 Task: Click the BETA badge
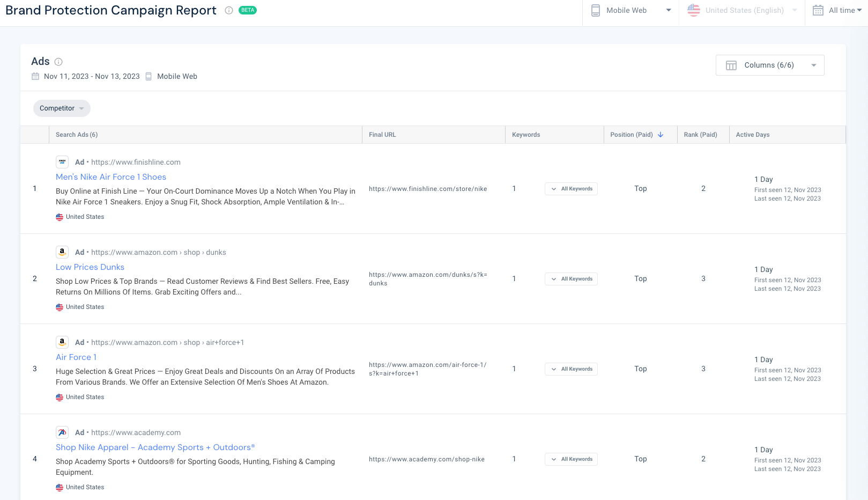pyautogui.click(x=248, y=10)
